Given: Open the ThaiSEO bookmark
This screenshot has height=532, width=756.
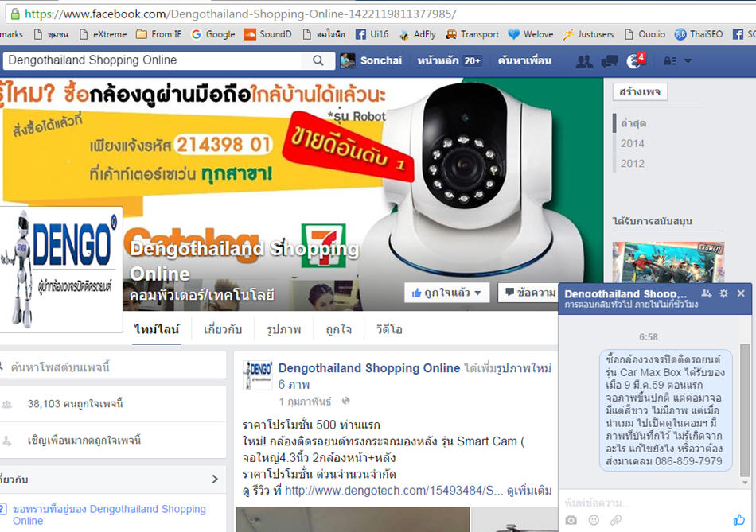Looking at the screenshot, I should [x=699, y=34].
